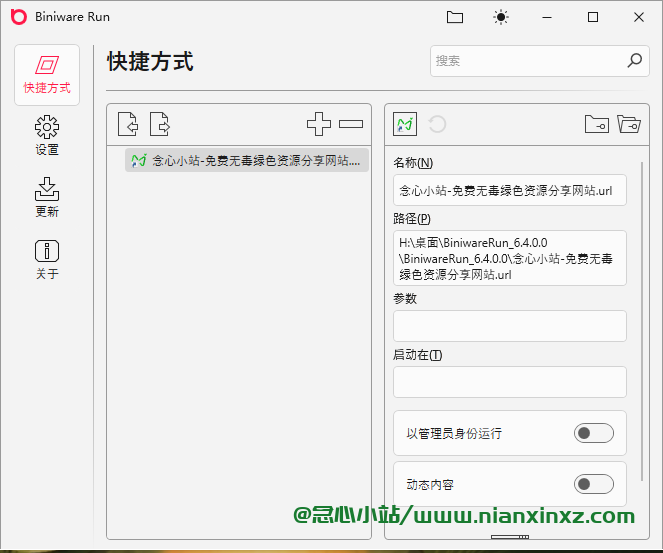Click the bottom resize grip handle
This screenshot has width=663, height=553.
[510, 537]
